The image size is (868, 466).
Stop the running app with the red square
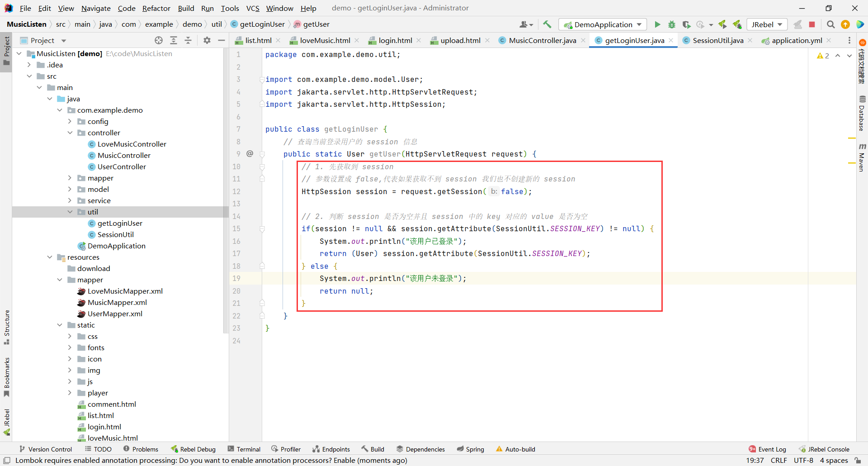point(812,24)
